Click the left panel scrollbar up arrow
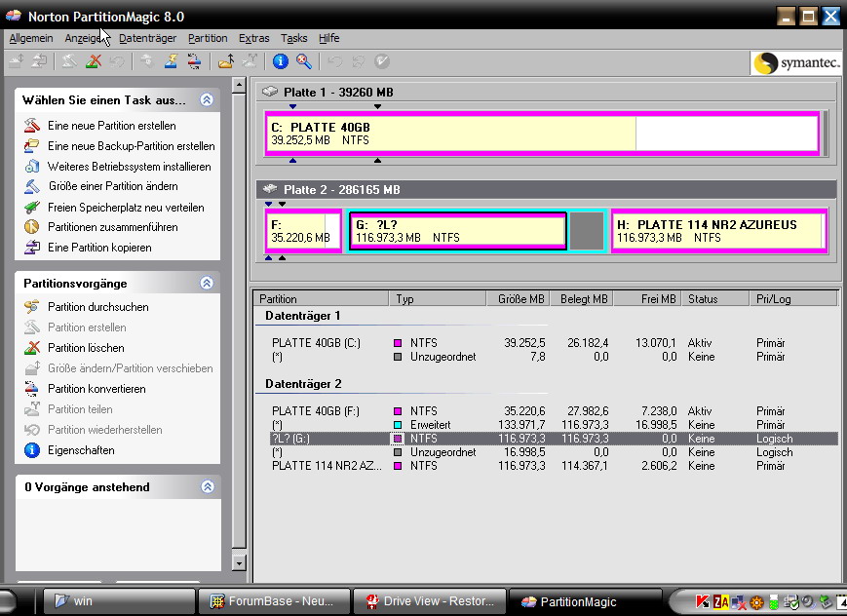The image size is (847, 616). tap(239, 85)
